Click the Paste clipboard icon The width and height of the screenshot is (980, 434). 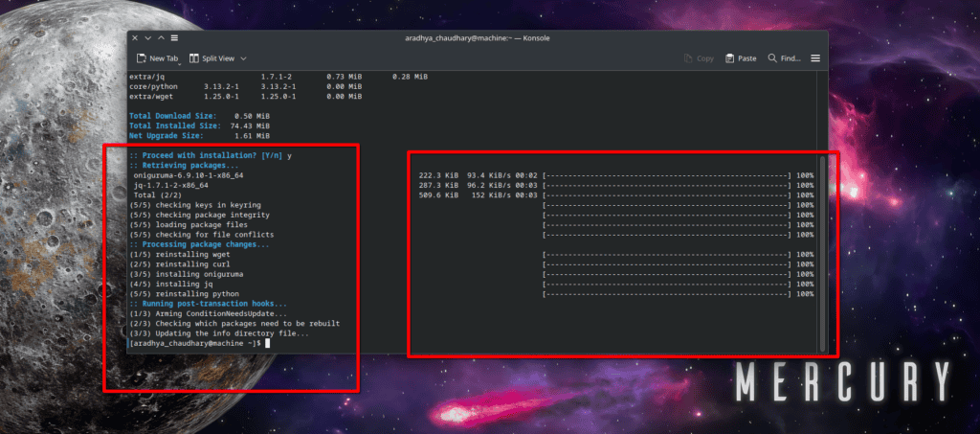729,58
